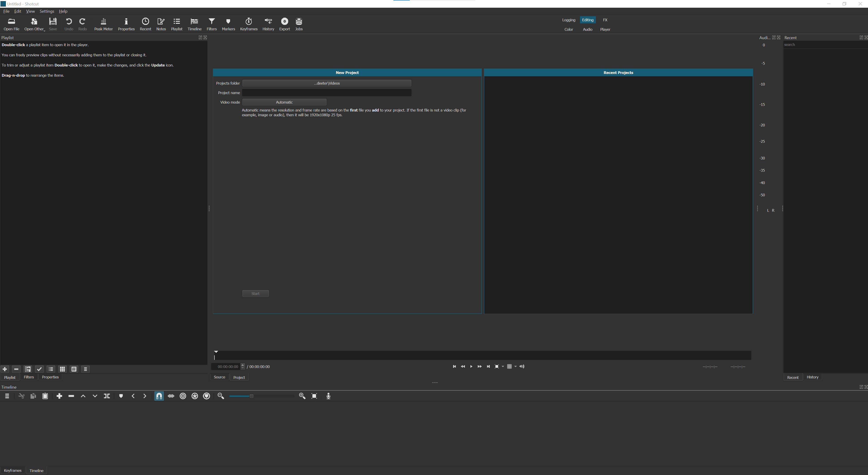Click the Start button for new project
The height and width of the screenshot is (475, 868).
pyautogui.click(x=255, y=293)
